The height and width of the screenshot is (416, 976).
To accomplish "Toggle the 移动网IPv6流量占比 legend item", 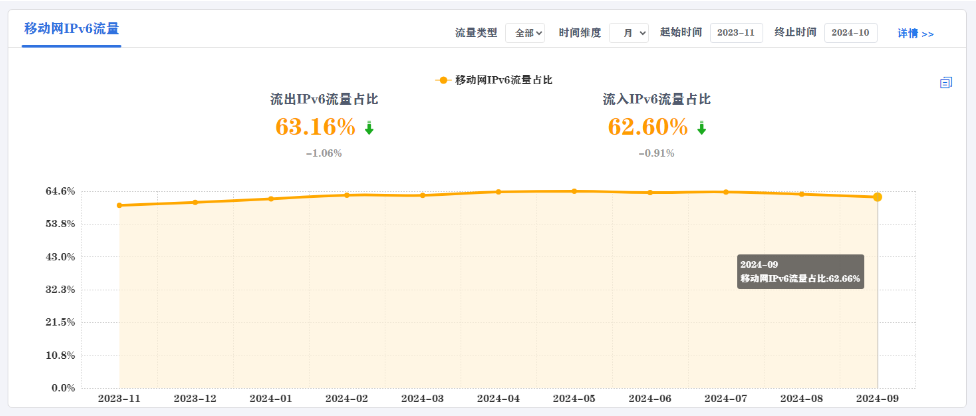I will click(494, 80).
